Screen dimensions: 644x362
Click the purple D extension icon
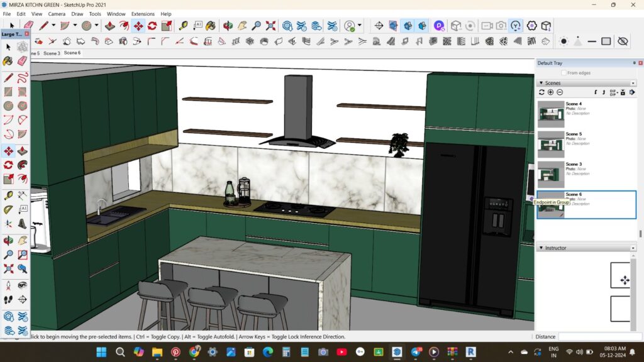(x=438, y=25)
